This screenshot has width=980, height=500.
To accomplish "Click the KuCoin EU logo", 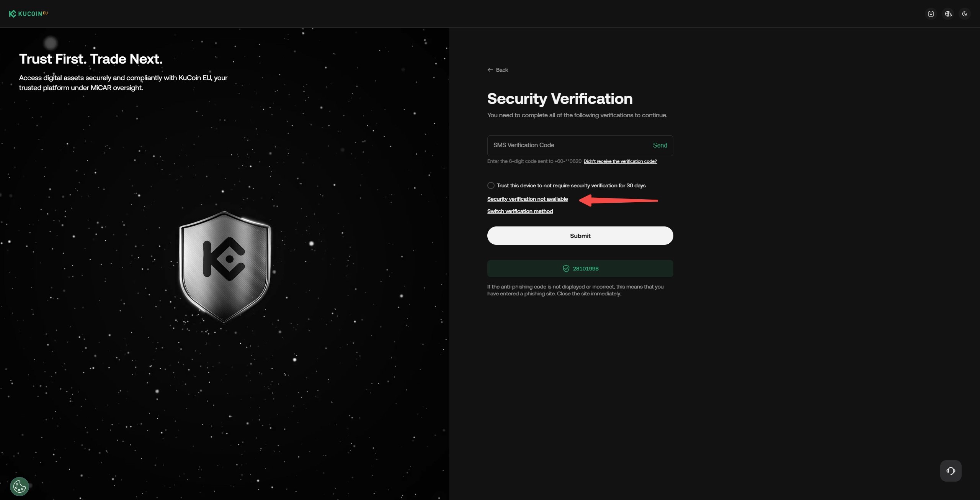I will [28, 14].
